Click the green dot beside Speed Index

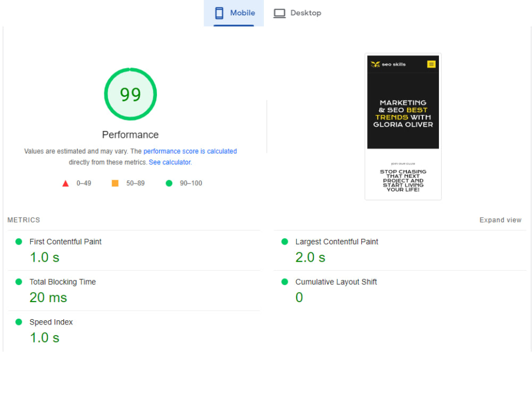click(x=19, y=322)
